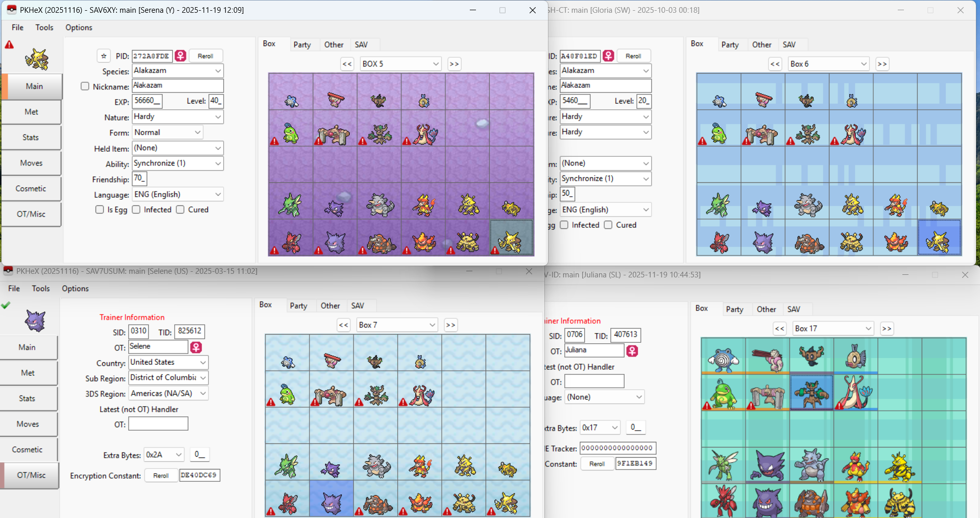
Task: Click the red legality warning icon under File
Action: point(9,45)
